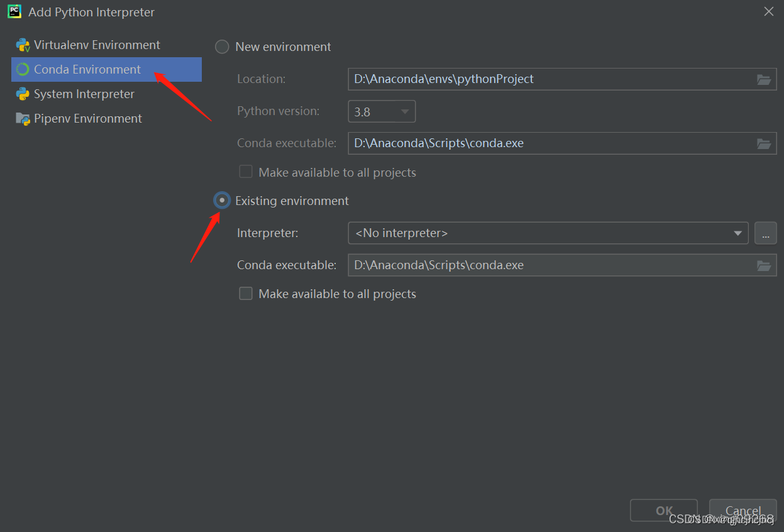The width and height of the screenshot is (784, 532).
Task: Click the ellipsis button next to Interpreter
Action: [766, 233]
